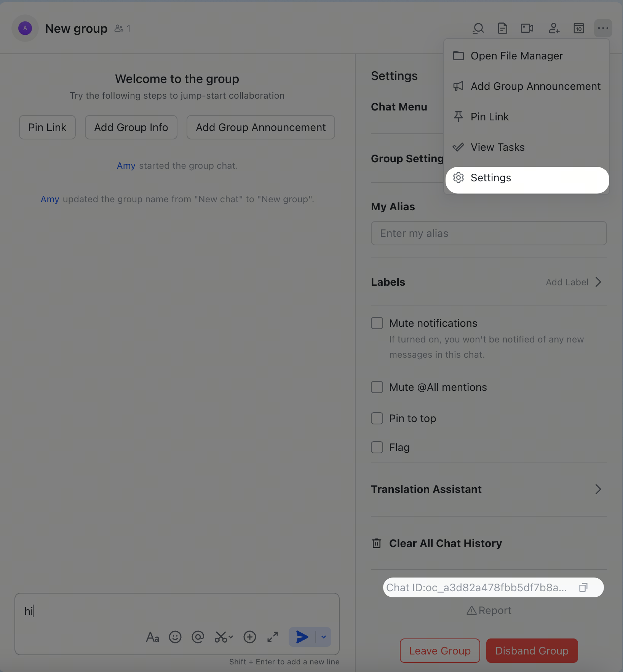The image size is (623, 672).
Task: Open the calendar icon in the toolbar
Action: pos(578,28)
